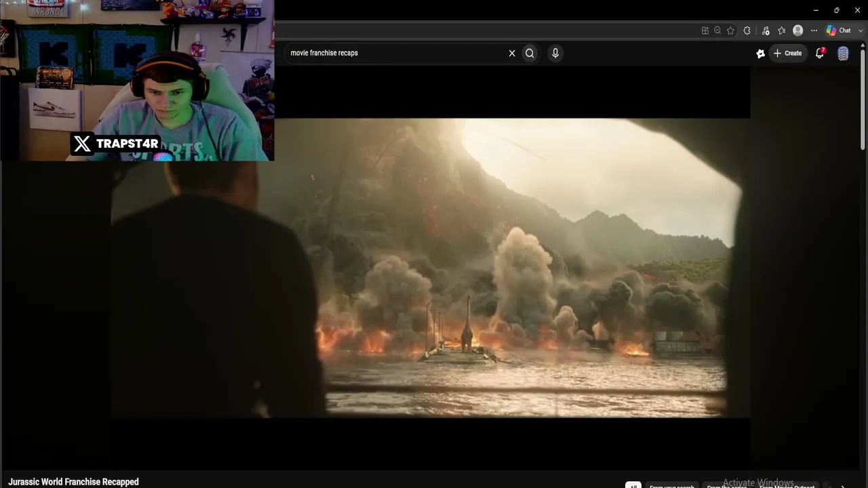Open browser settings and more menu
868x488 pixels.
point(814,30)
